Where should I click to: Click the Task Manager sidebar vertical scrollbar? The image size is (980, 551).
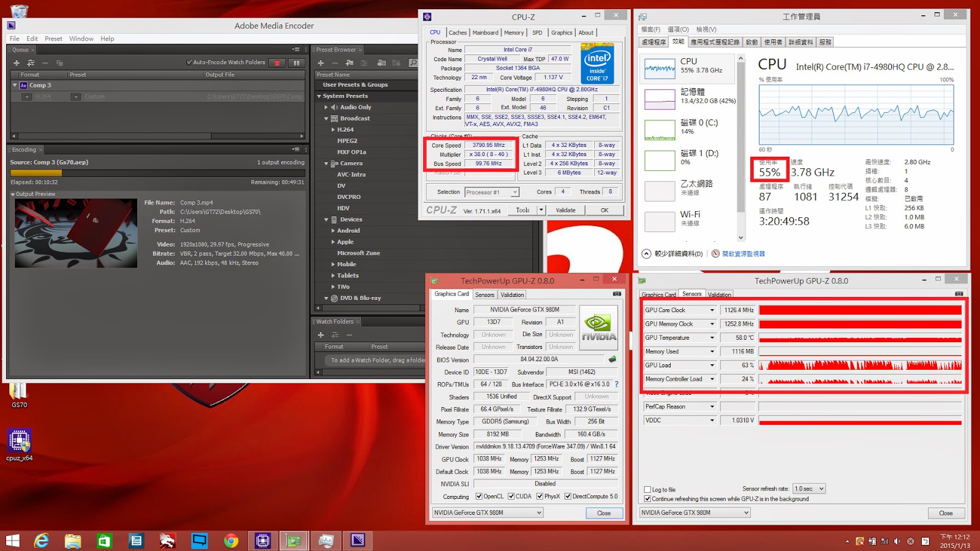click(x=741, y=148)
